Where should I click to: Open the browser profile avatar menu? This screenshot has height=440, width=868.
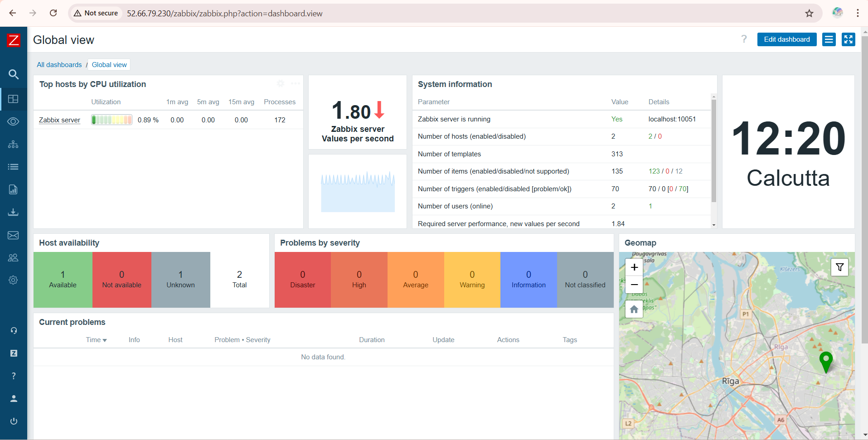point(838,13)
